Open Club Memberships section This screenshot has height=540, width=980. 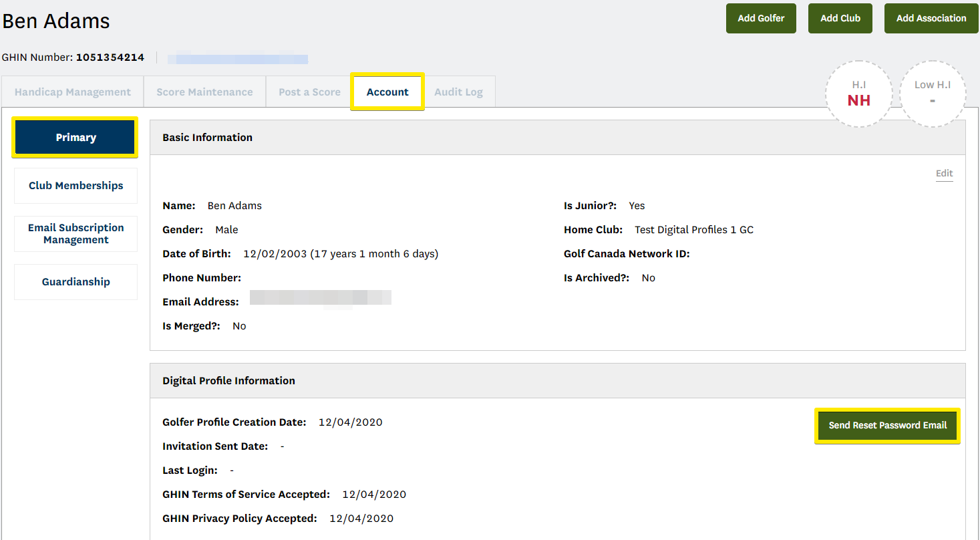click(x=75, y=185)
